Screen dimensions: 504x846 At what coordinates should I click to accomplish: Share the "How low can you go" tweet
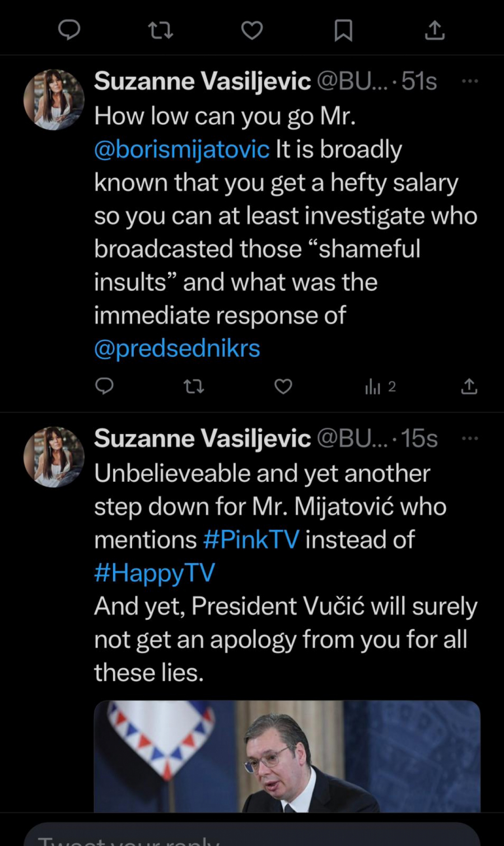tap(469, 386)
